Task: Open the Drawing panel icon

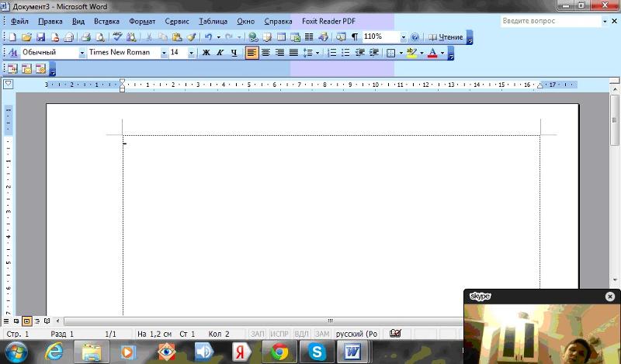Action: (x=323, y=37)
